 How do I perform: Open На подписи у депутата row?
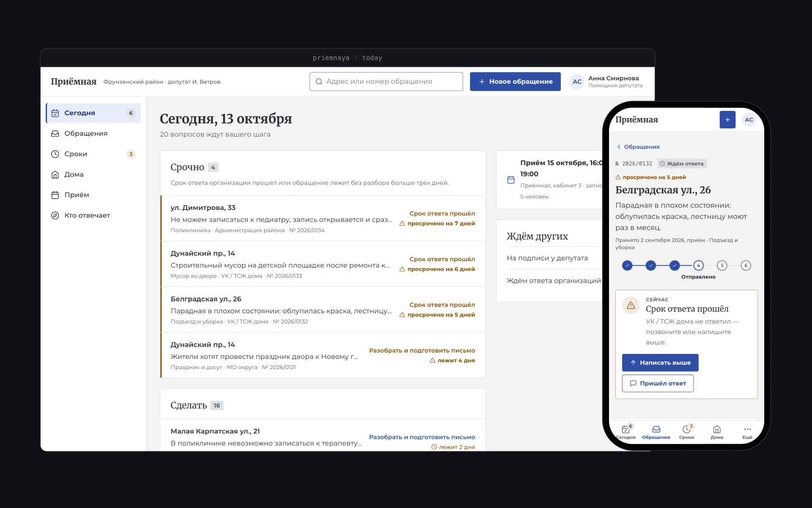[x=554, y=258]
